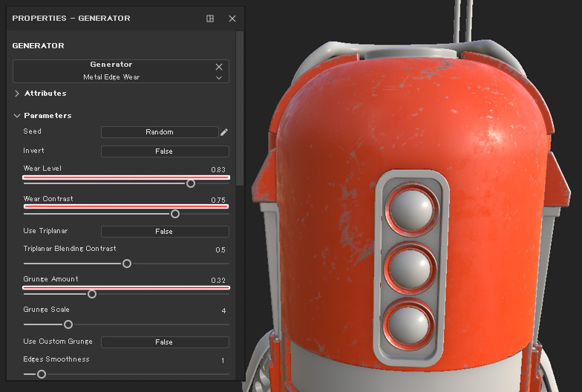
Task: Open the Metal Edge Wear generator dropdown
Action: point(219,77)
